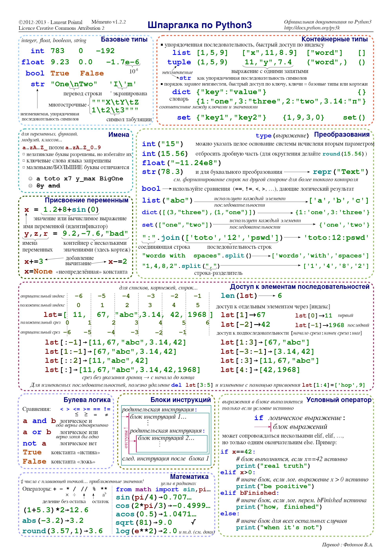Click the 'repr("Text")' example
Viewport: 392px width, 555px height.
coord(340,172)
